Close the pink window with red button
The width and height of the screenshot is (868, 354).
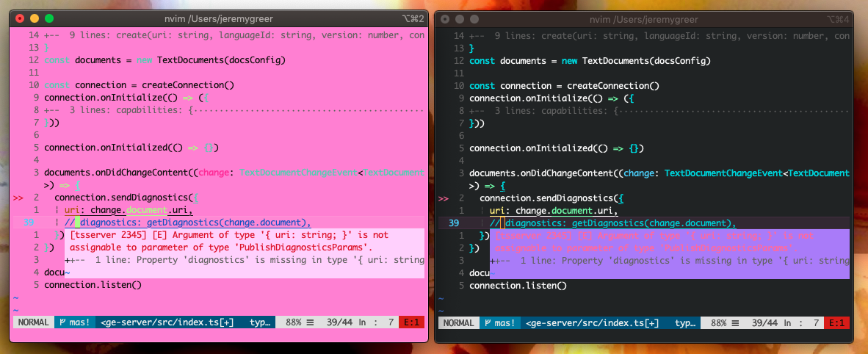[21, 19]
